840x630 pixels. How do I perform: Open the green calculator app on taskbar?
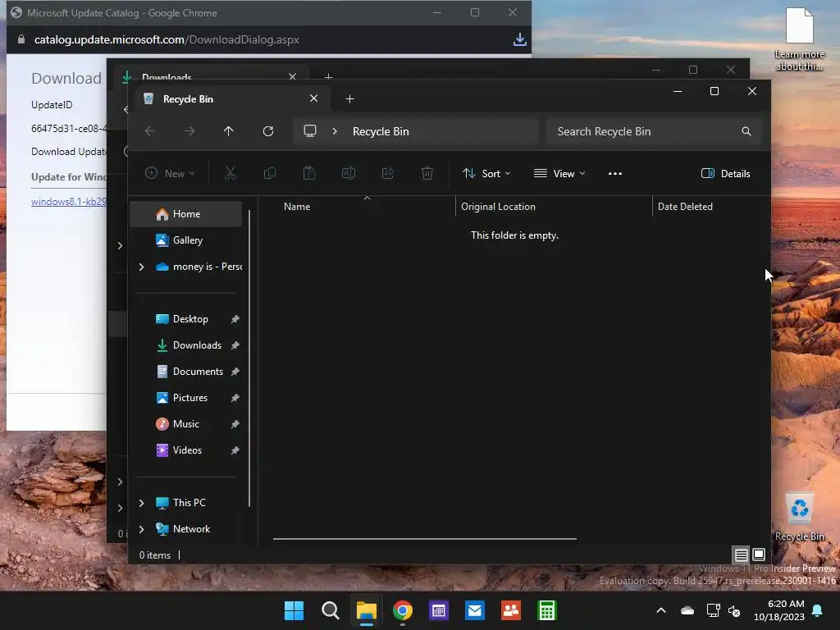pyautogui.click(x=547, y=610)
